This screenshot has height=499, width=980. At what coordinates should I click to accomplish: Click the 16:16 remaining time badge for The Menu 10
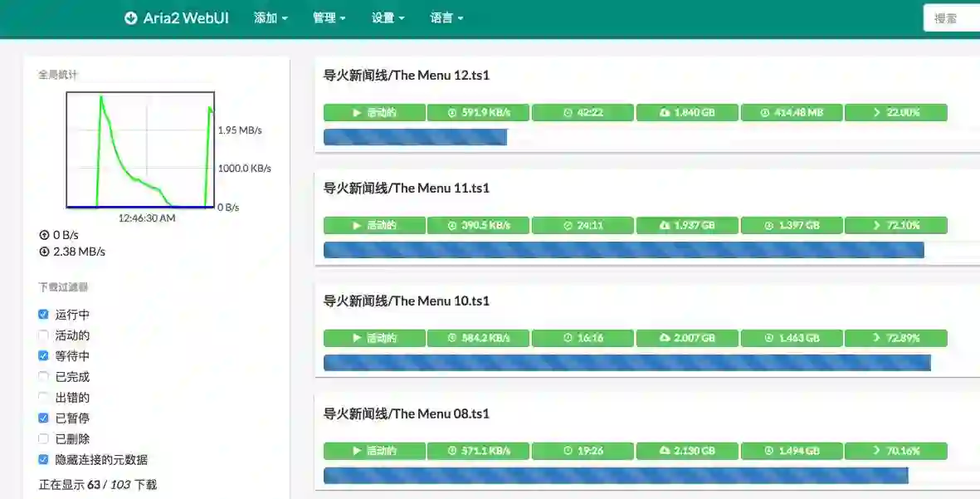[x=583, y=338]
